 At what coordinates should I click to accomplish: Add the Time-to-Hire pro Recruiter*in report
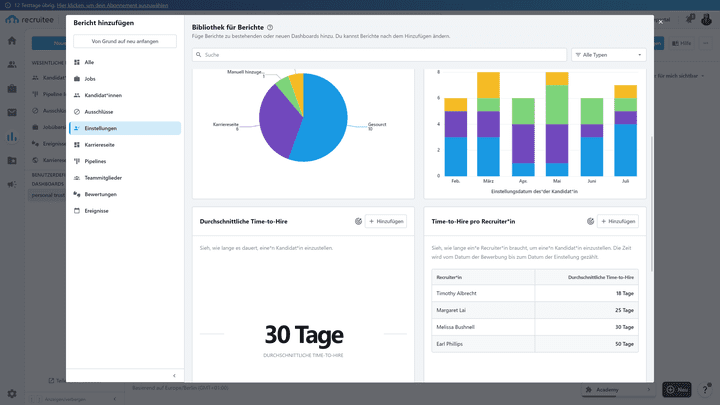pos(618,221)
